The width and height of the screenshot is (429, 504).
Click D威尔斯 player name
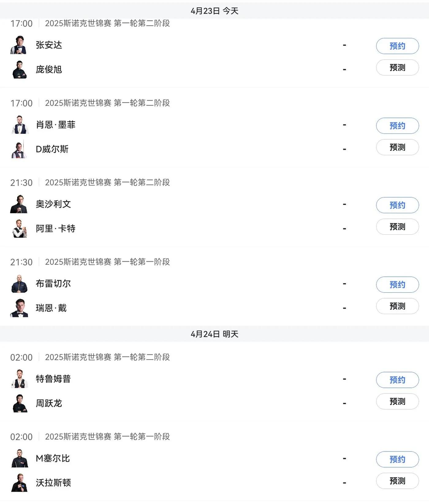coord(52,149)
